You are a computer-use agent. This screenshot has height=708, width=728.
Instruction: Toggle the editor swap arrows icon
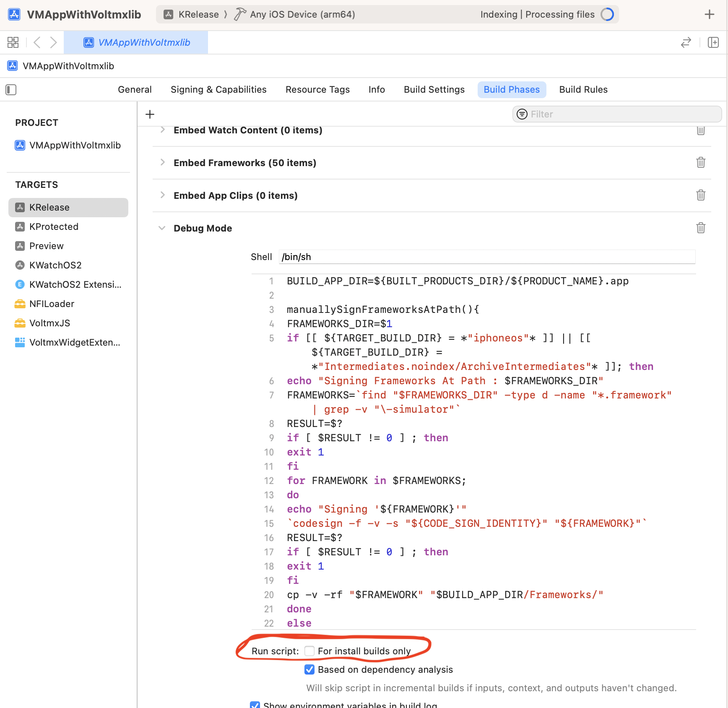pos(686,42)
